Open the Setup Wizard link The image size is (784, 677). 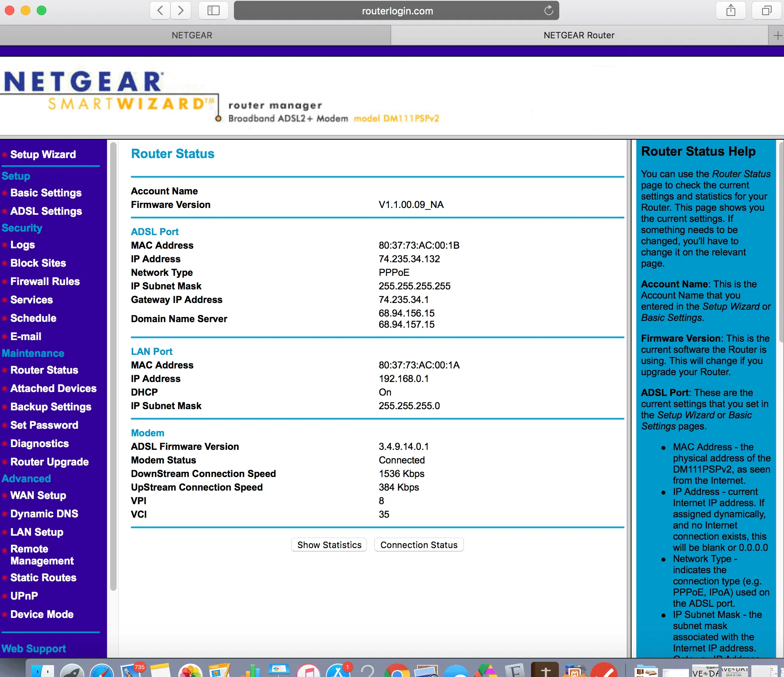tap(43, 154)
